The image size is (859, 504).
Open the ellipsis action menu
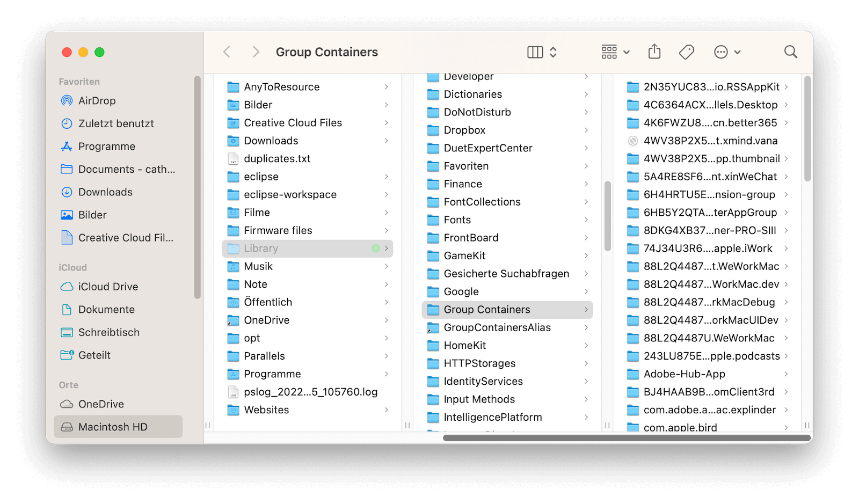point(727,52)
